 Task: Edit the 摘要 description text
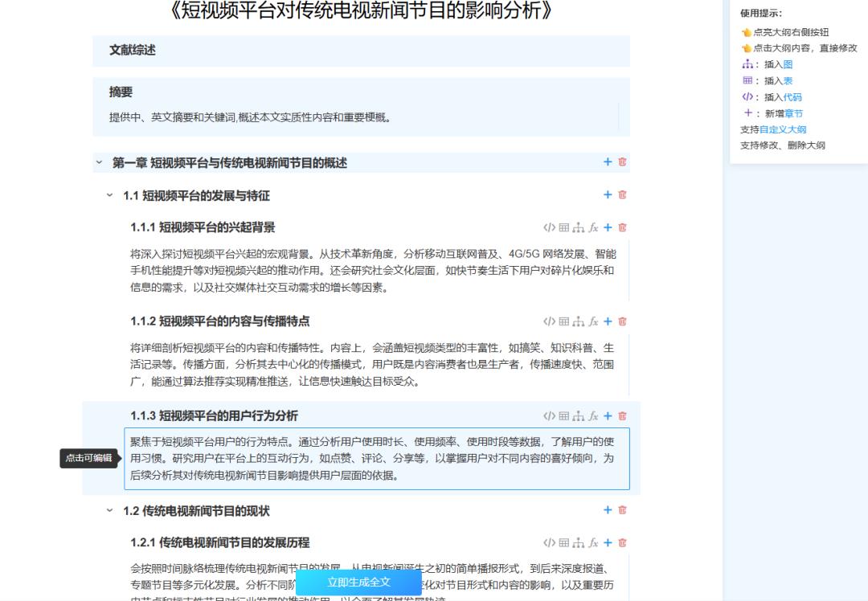(x=250, y=117)
